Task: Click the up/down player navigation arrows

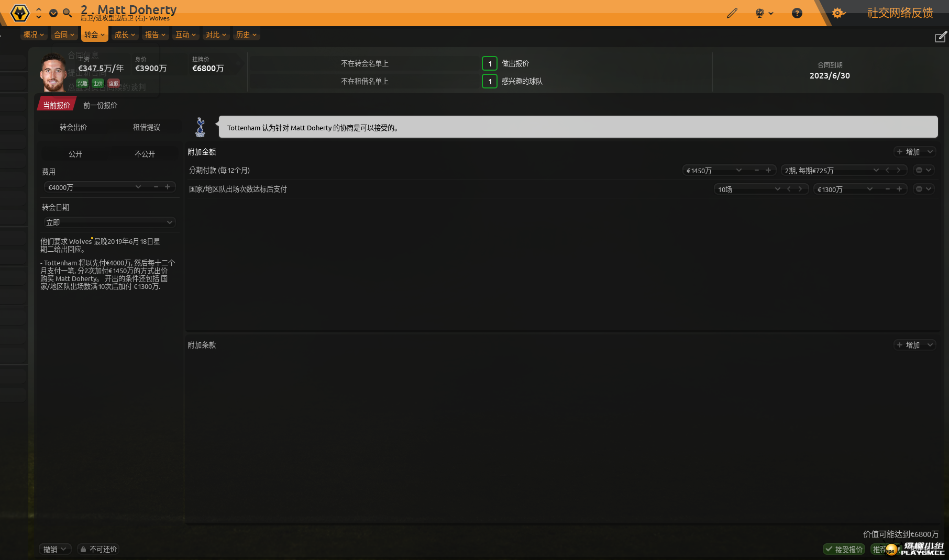Action: (39, 13)
